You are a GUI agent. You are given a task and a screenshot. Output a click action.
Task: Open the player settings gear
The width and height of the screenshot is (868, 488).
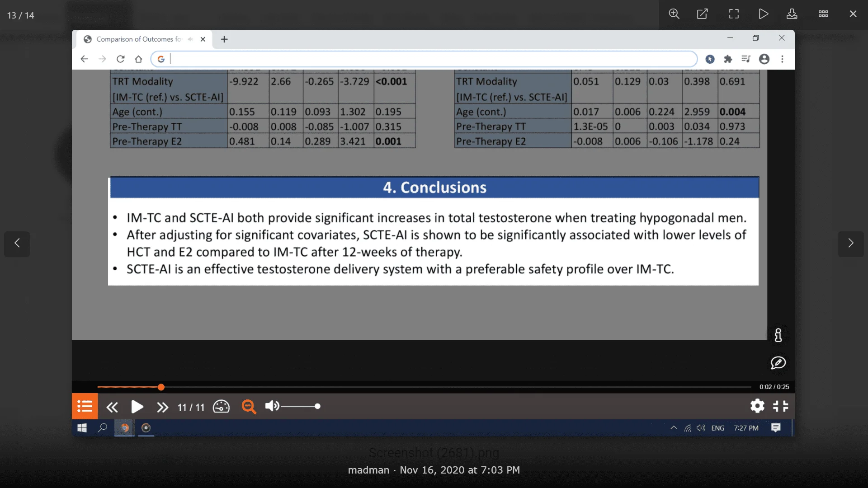757,406
